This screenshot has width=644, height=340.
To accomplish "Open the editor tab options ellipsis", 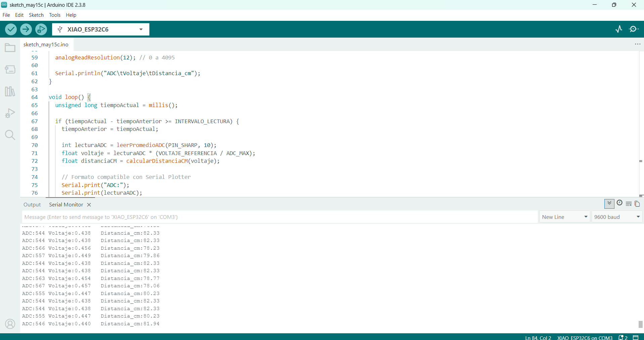I will click(x=638, y=44).
